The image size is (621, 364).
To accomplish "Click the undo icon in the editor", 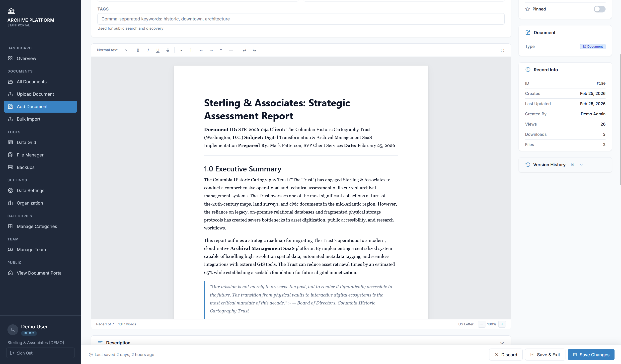I will coord(244,50).
